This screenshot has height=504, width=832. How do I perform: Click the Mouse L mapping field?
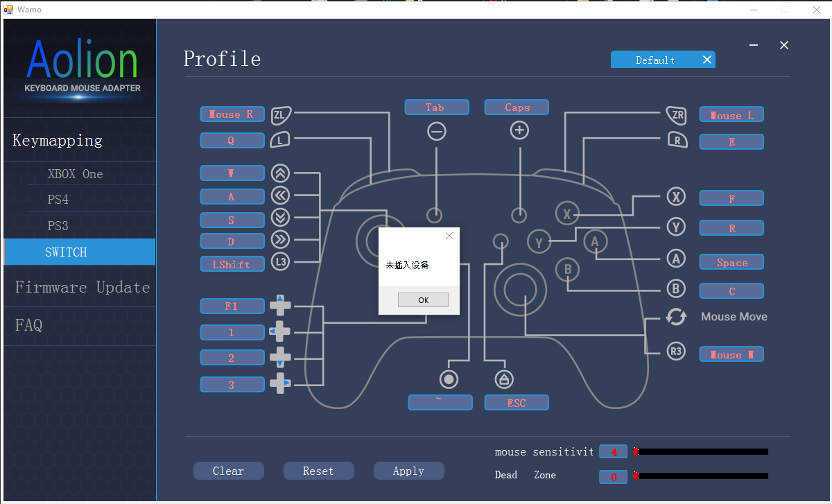point(731,115)
